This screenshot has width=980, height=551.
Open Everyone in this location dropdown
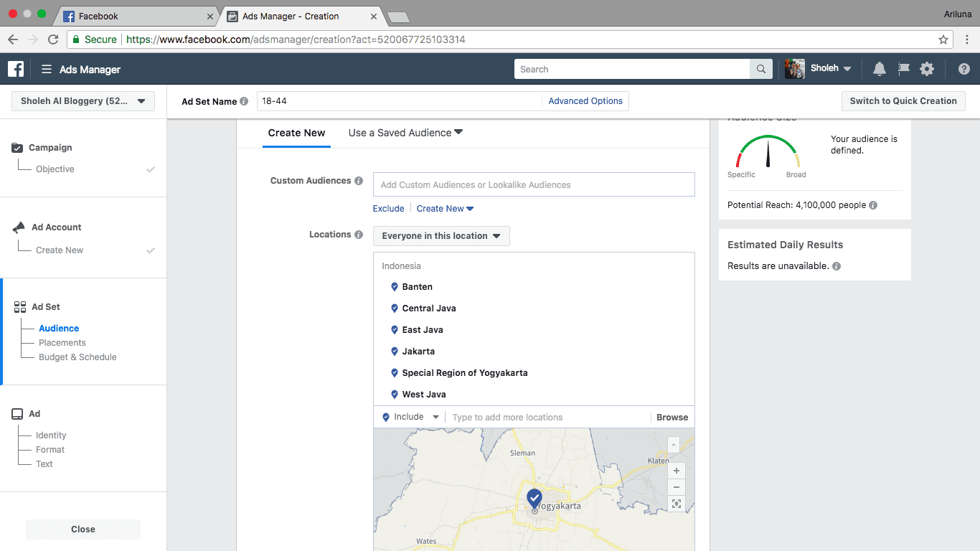(x=441, y=236)
